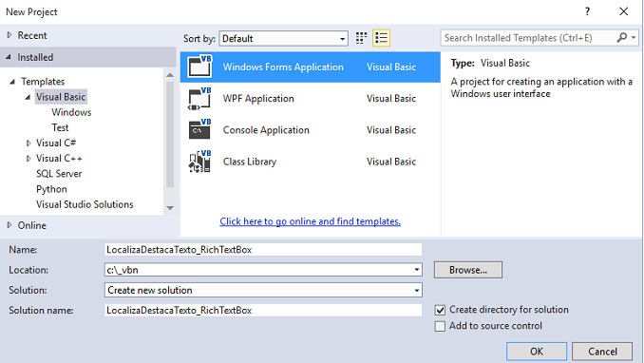Collapse the Visual Basic tree node
644x363 pixels.
coord(28,97)
